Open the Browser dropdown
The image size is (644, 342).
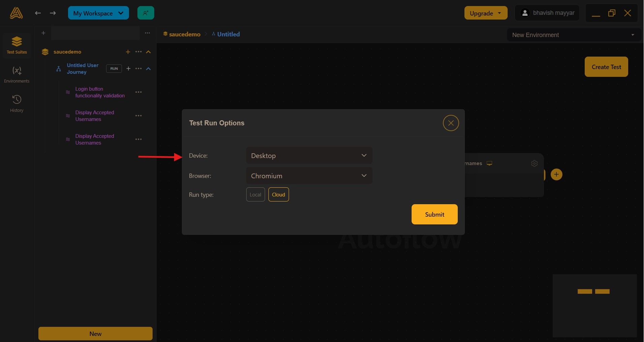309,176
